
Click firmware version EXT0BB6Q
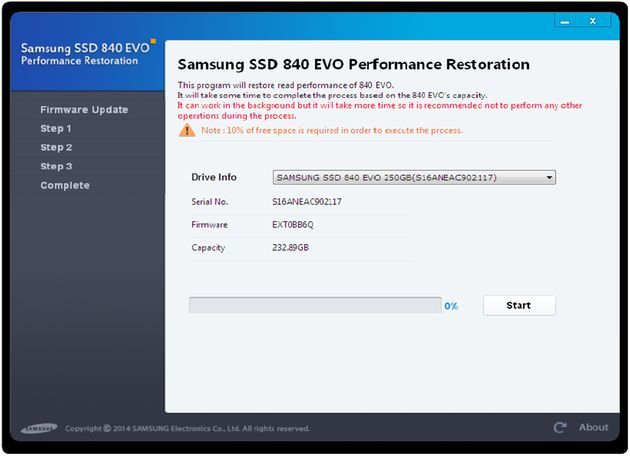292,225
